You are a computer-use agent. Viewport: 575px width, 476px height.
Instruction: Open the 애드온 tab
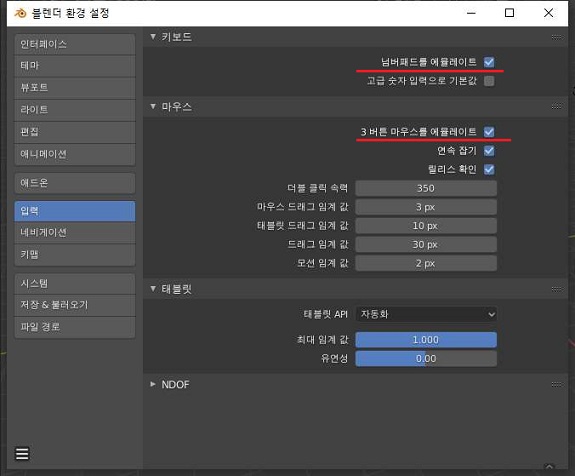[75, 183]
